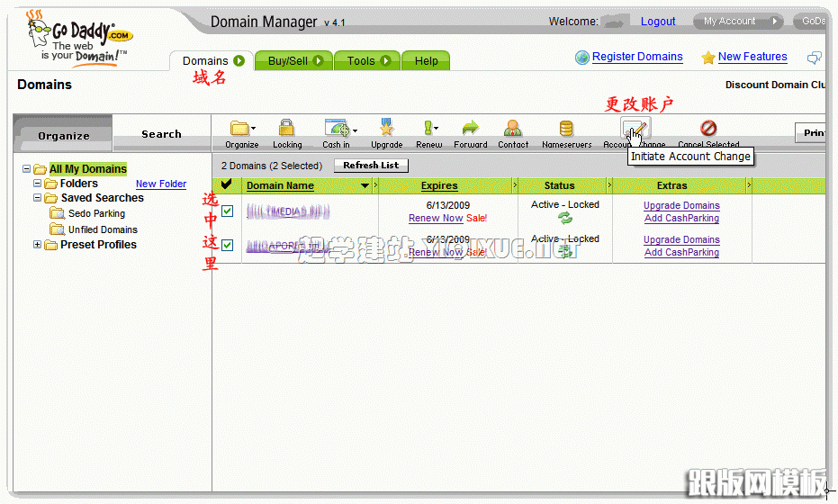This screenshot has height=504, width=838.
Task: Click the Upgrade medal icon
Action: point(386,128)
